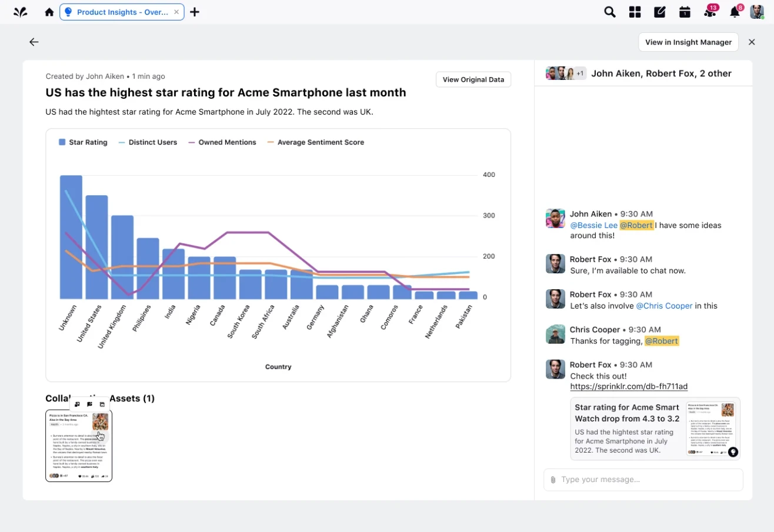
Task: Go to the Home icon
Action: point(49,12)
